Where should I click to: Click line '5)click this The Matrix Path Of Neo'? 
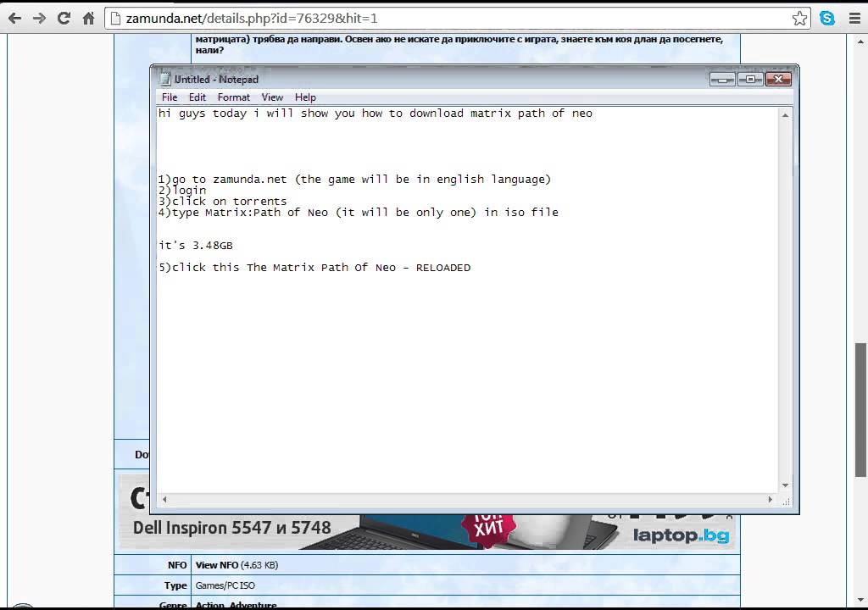[x=314, y=268]
